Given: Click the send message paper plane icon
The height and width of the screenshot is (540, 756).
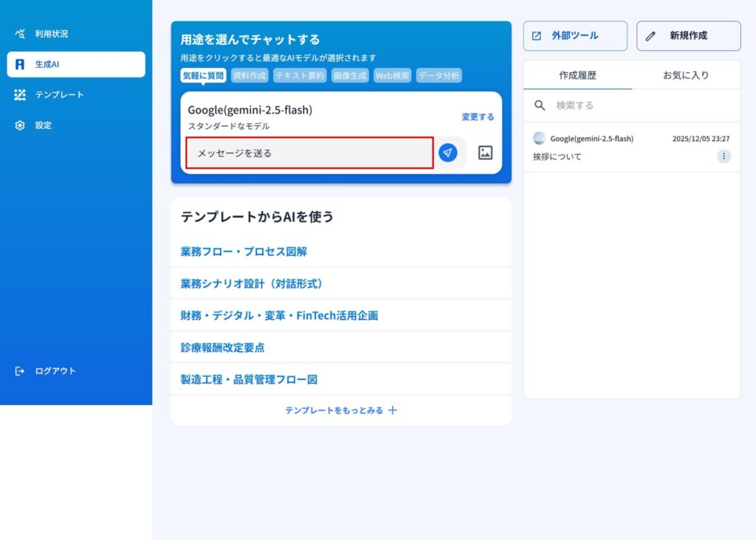Looking at the screenshot, I should pos(447,153).
